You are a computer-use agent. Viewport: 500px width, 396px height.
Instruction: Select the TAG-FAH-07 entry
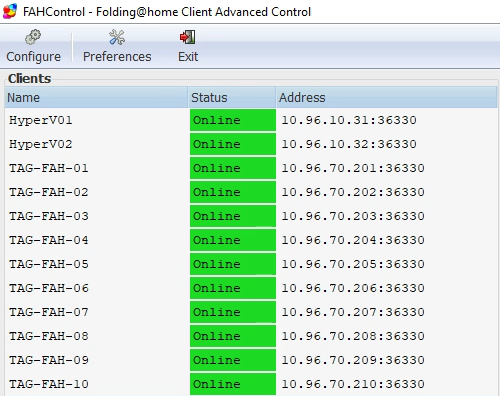[x=251, y=312]
